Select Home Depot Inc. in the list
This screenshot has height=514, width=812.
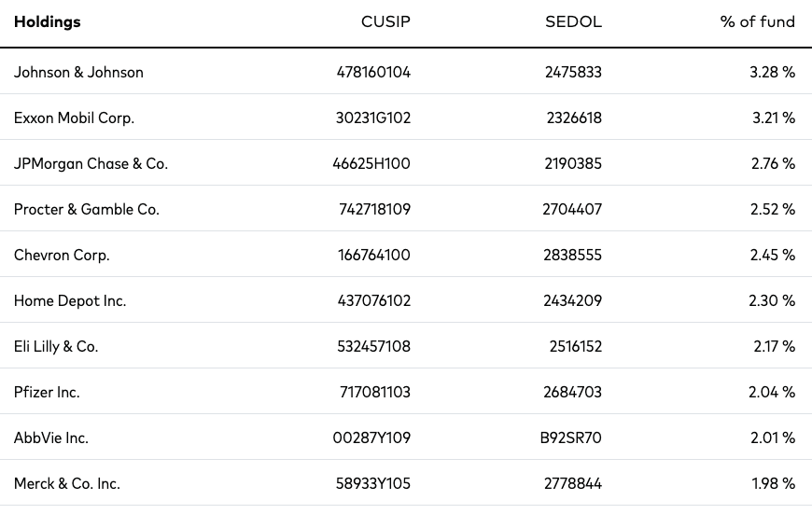pos(70,300)
